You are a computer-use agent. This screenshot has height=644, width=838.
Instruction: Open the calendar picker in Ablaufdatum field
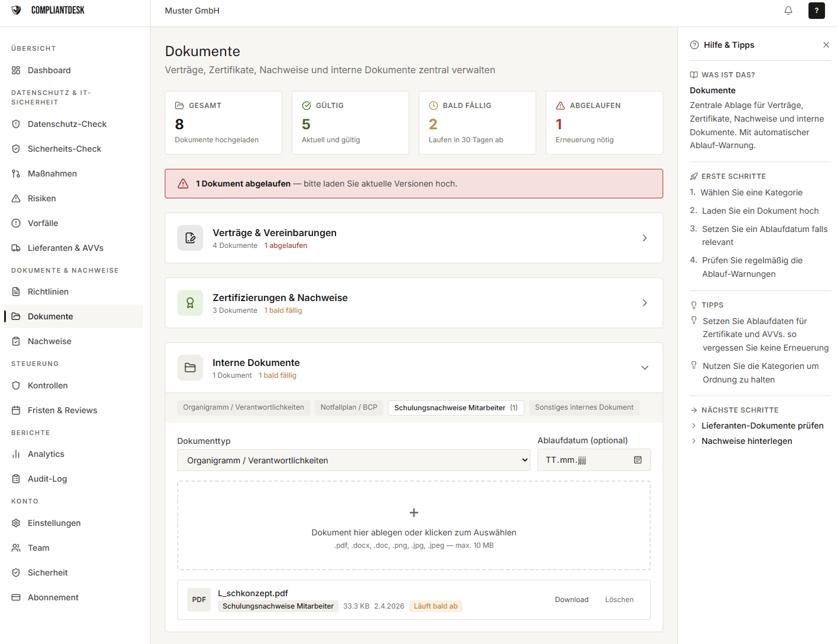click(x=638, y=460)
